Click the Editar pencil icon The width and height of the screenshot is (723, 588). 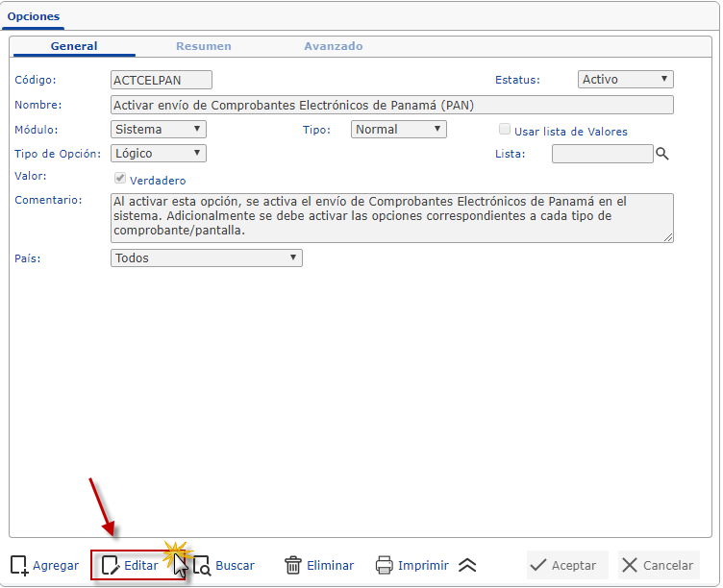[111, 565]
